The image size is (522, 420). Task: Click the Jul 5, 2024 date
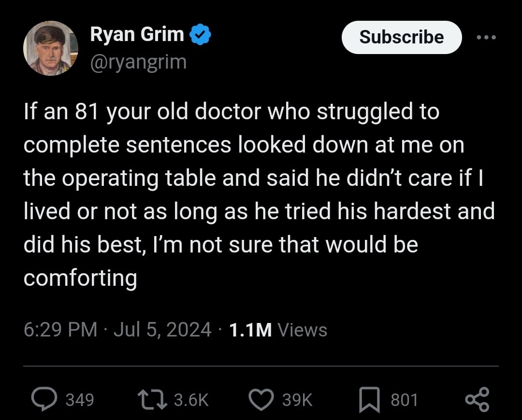[162, 330]
